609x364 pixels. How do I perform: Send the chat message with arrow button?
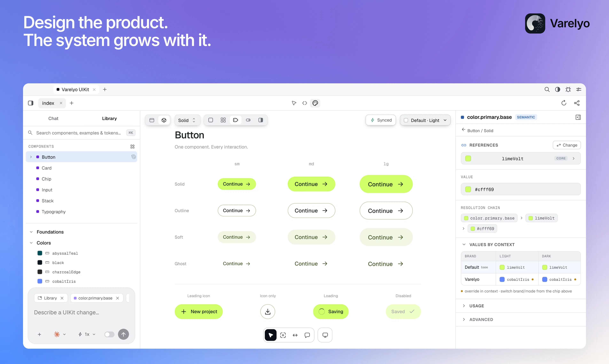pos(124,334)
